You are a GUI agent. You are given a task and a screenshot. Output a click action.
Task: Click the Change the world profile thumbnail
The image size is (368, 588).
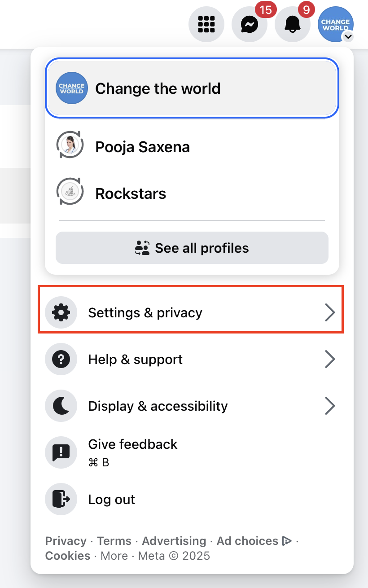point(71,88)
